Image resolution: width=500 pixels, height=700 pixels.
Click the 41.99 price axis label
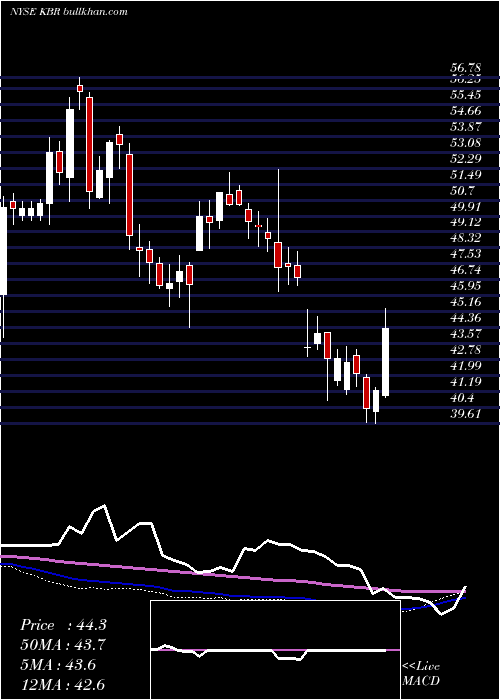[x=465, y=366]
